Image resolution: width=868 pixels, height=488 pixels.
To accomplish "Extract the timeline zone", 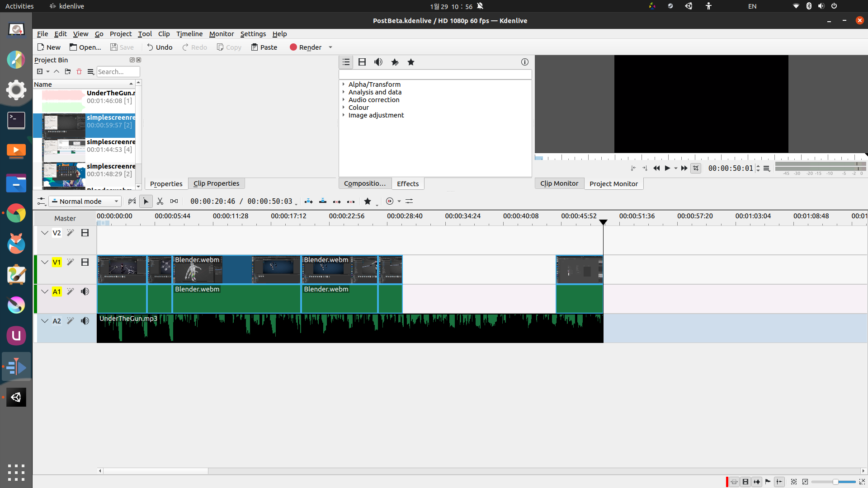I will tap(337, 201).
